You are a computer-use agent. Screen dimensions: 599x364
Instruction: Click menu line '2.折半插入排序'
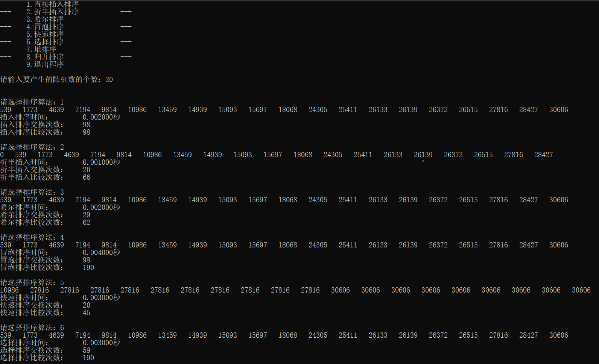coord(53,12)
